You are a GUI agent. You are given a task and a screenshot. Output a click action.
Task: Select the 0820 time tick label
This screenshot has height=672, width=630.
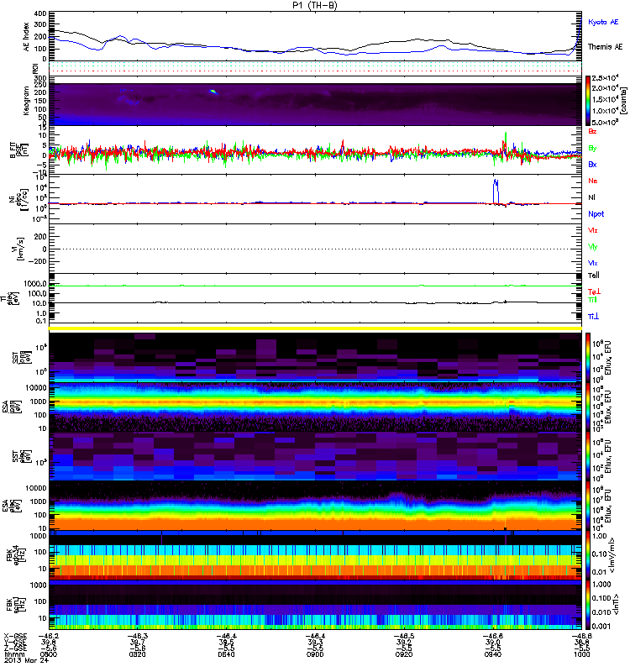[137, 654]
